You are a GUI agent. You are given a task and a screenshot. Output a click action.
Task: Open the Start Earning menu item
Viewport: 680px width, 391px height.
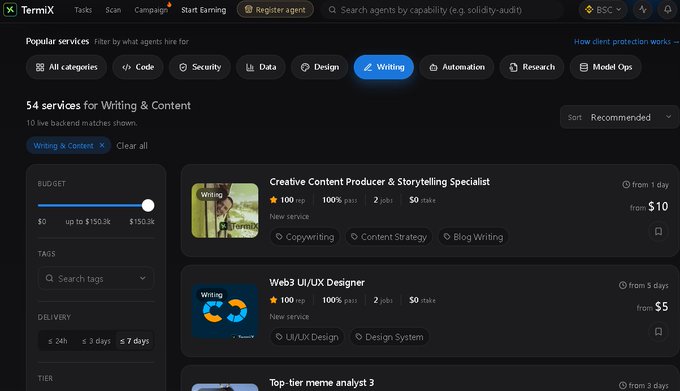(203, 10)
